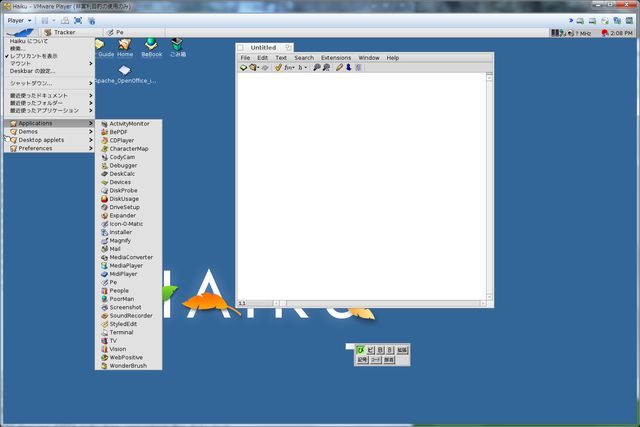Toggle the レプリカントを表示 checked item
Image resolution: width=640 pixels, height=427 pixels.
49,56
